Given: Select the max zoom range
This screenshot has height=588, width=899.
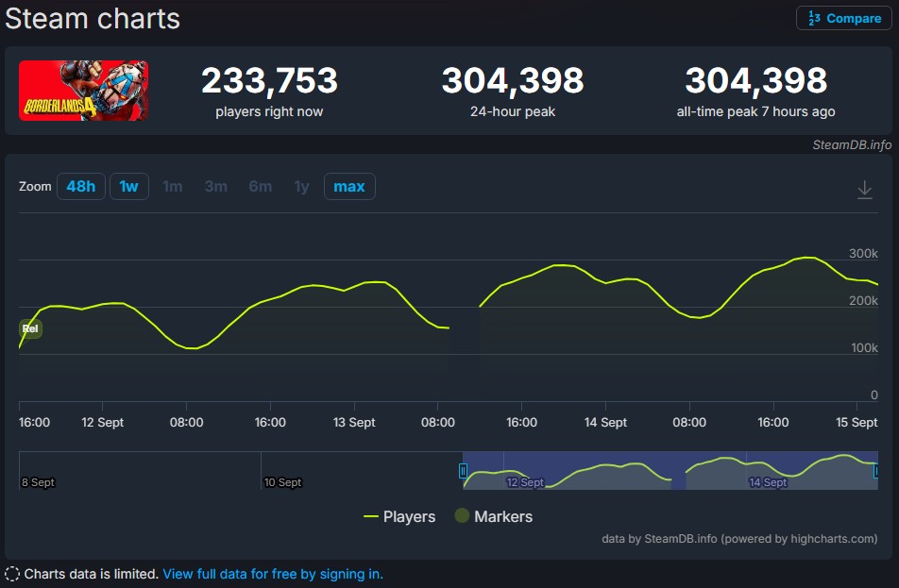Looking at the screenshot, I should [349, 187].
